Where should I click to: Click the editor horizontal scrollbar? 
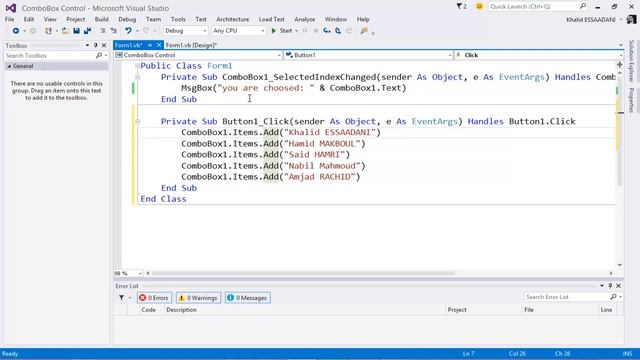303,273
